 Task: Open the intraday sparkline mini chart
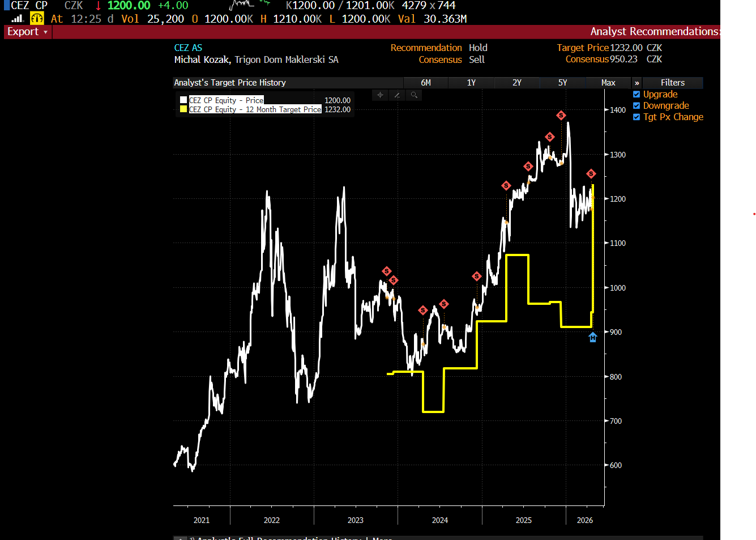(249, 5)
